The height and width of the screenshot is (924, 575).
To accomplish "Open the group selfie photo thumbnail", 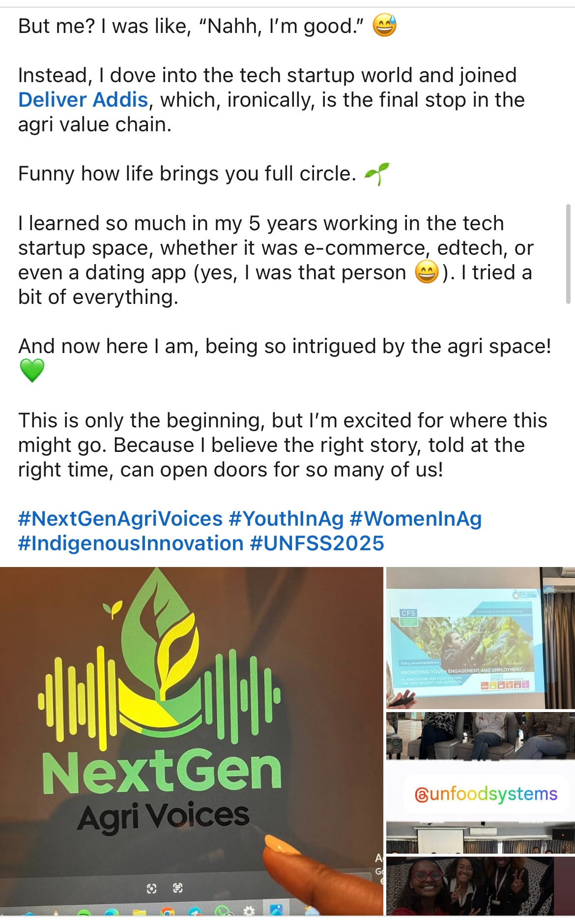I will 480,886.
